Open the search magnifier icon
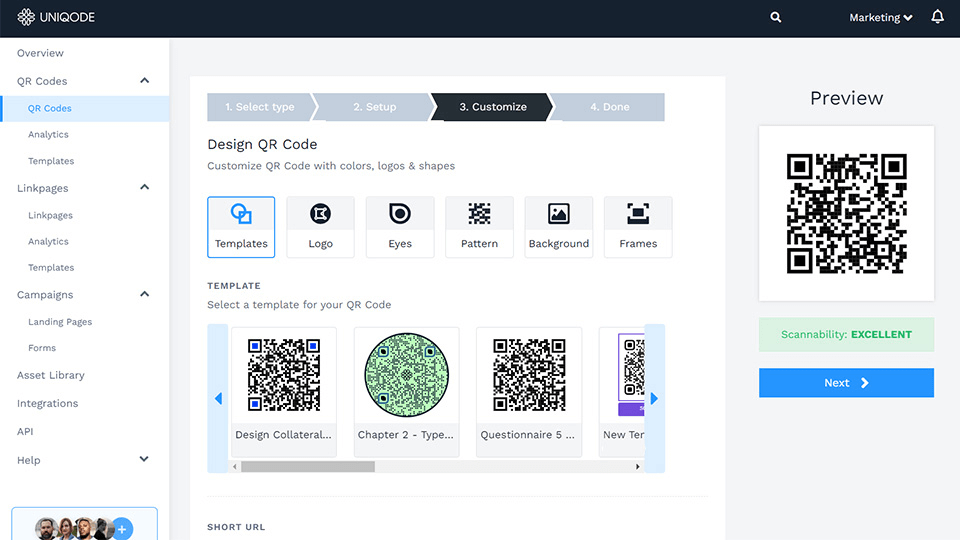 coord(776,17)
